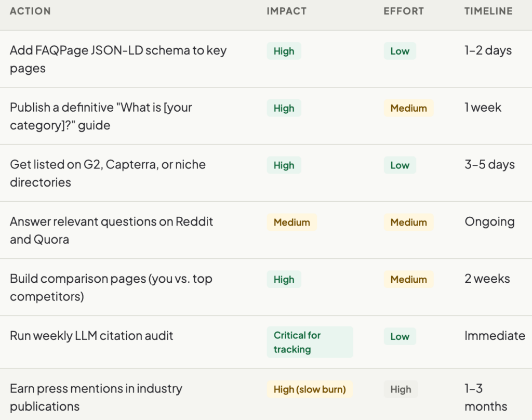Click the IMPACT column header
532x420 pixels.
tap(286, 11)
